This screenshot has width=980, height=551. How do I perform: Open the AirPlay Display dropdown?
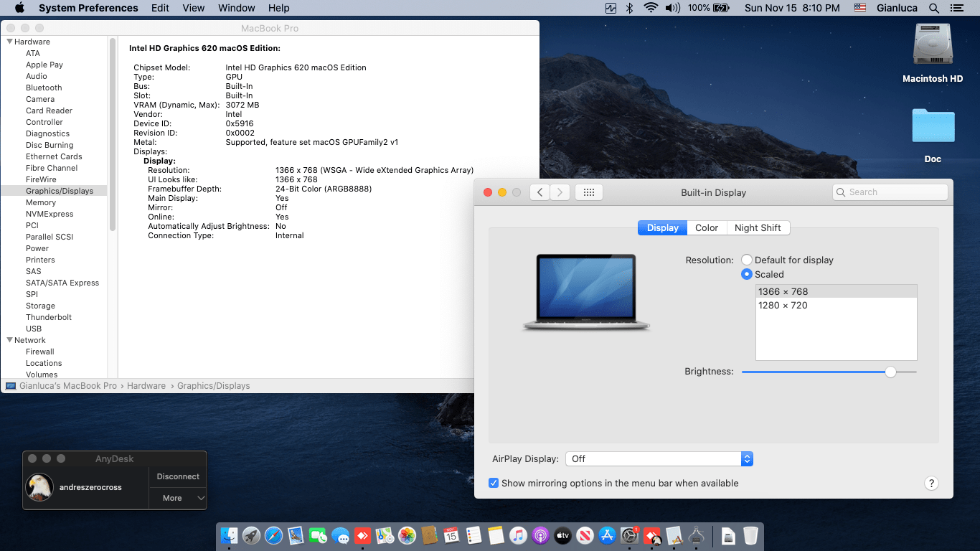659,458
